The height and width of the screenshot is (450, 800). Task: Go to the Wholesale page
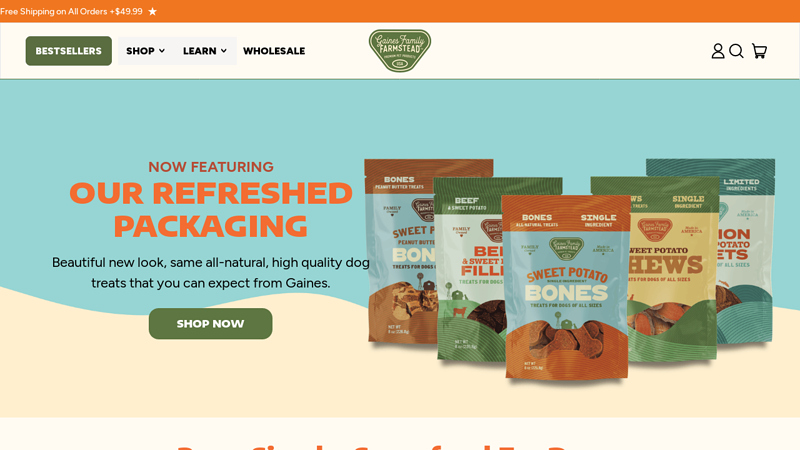tap(274, 51)
